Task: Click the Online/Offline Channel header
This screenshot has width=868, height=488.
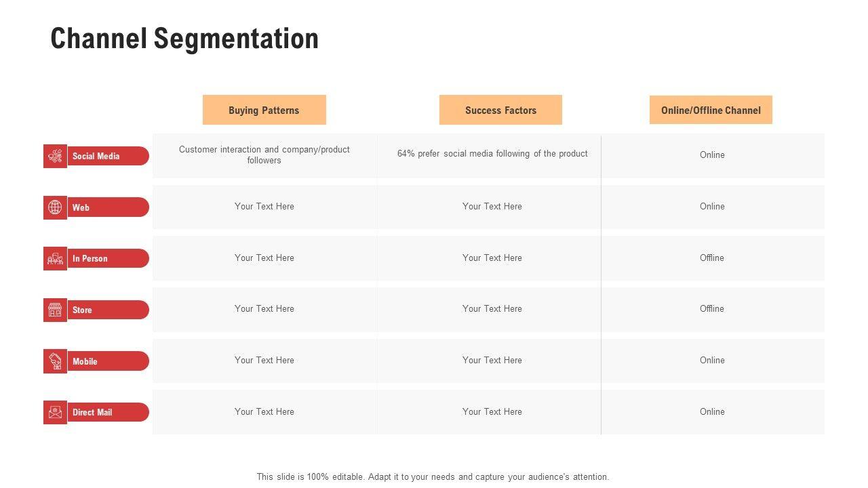Action: 711,110
